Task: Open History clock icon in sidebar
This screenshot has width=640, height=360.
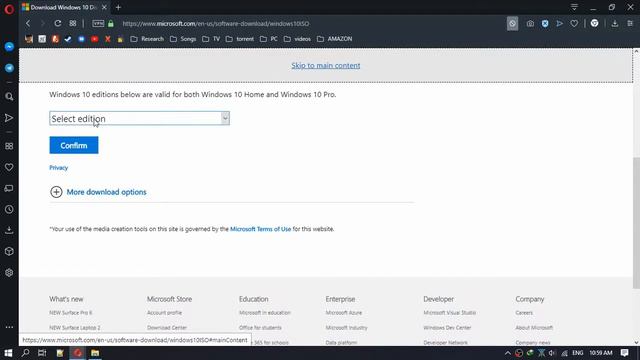Action: pos(9,209)
